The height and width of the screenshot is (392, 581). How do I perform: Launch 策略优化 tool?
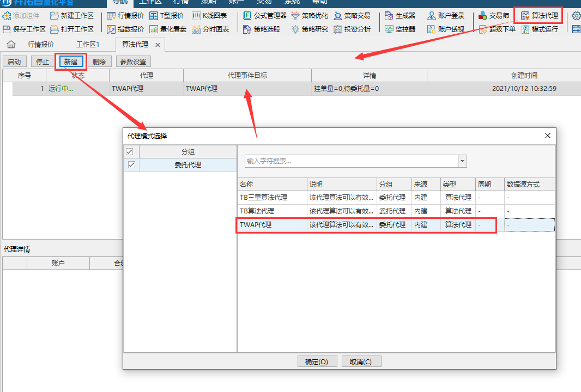point(310,16)
